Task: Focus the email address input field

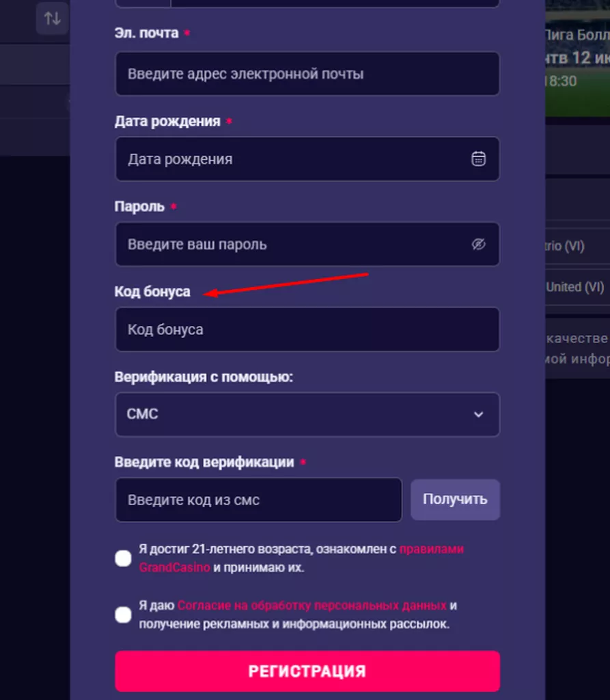Action: (307, 74)
